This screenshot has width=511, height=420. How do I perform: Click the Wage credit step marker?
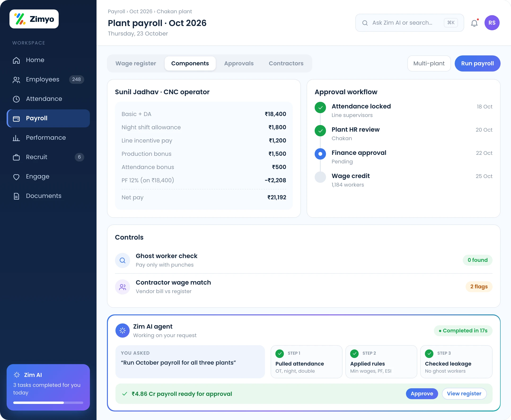click(320, 177)
